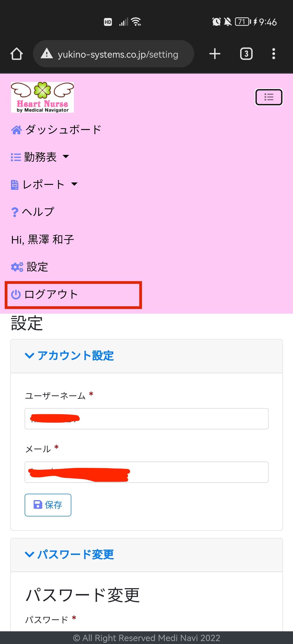Expand the 勤務表 dropdown menu
293x644 pixels.
point(40,157)
